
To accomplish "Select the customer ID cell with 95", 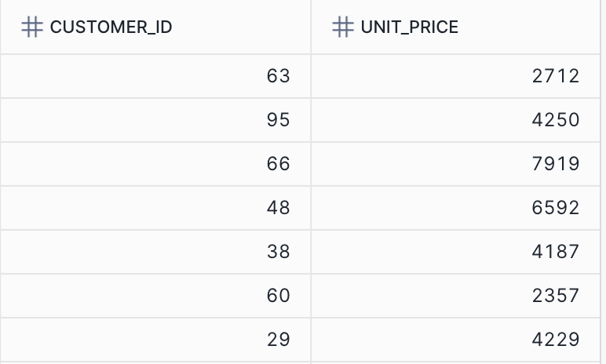I will click(278, 120).
